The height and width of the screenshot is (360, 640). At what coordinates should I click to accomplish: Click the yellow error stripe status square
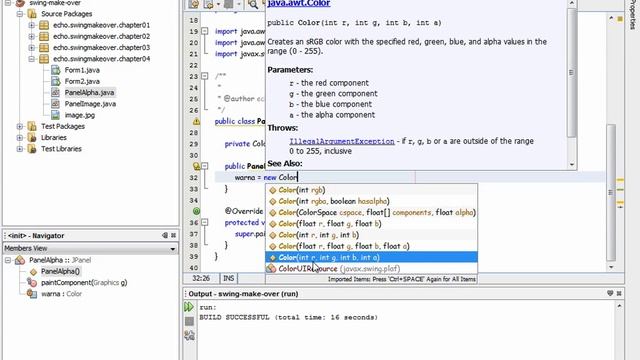[620, 19]
